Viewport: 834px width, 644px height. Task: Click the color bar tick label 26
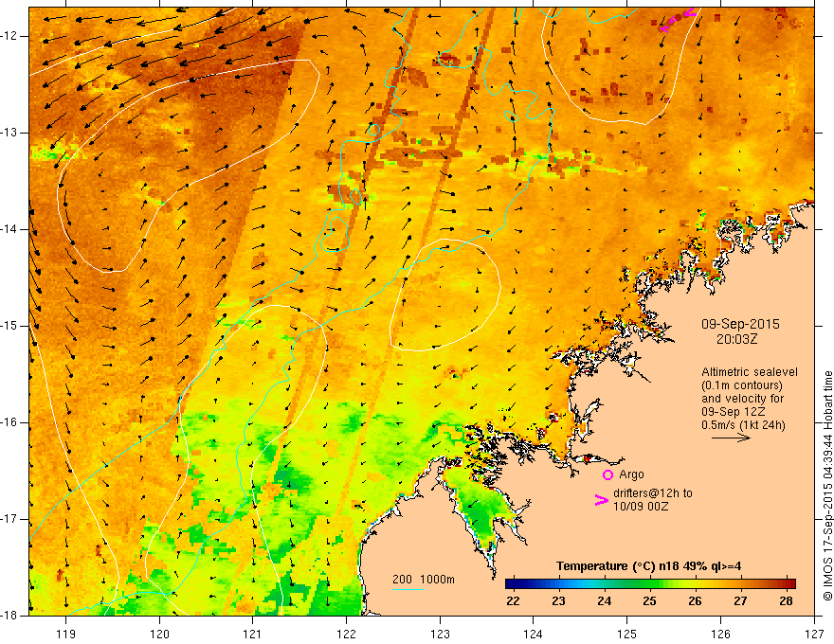pyautogui.click(x=696, y=601)
